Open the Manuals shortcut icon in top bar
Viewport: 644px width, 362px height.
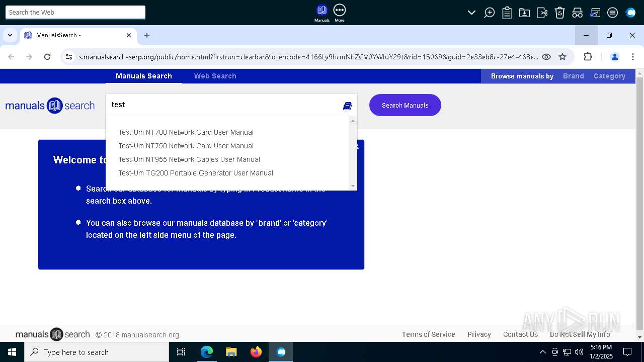(321, 13)
